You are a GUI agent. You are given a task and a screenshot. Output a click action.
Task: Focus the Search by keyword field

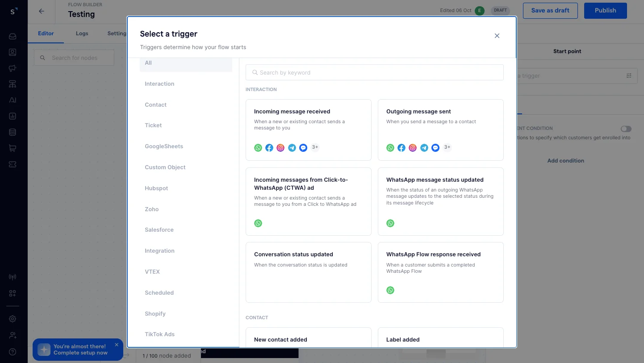point(374,72)
